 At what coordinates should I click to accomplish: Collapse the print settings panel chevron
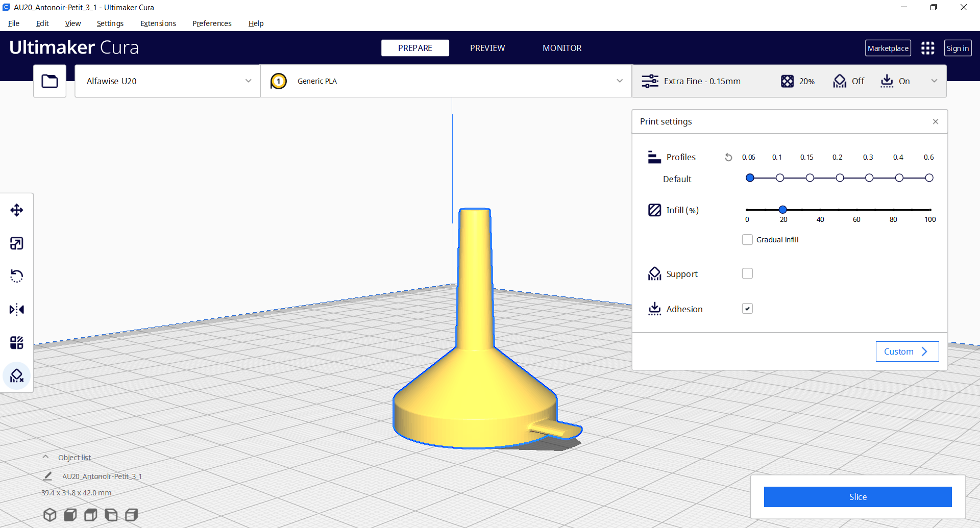pyautogui.click(x=934, y=81)
